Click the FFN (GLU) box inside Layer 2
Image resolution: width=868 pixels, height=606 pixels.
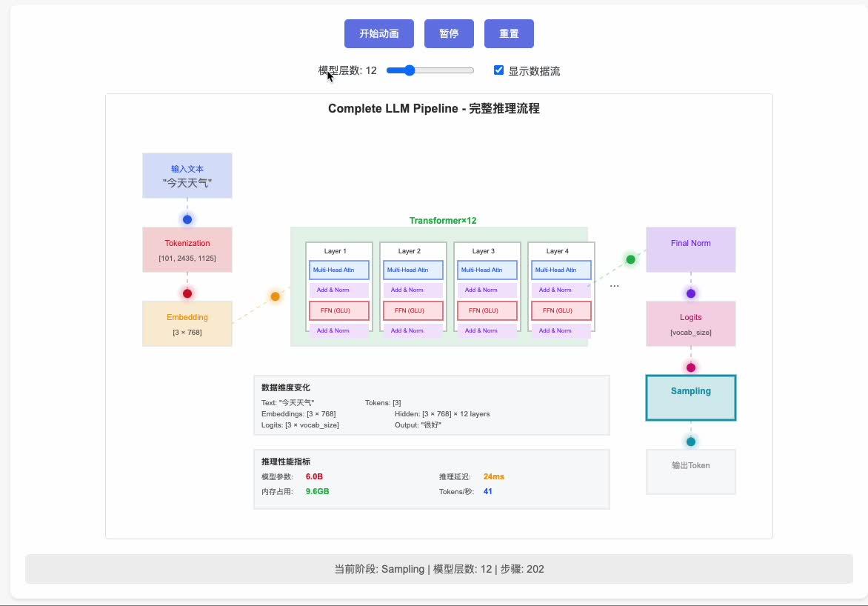(x=412, y=310)
